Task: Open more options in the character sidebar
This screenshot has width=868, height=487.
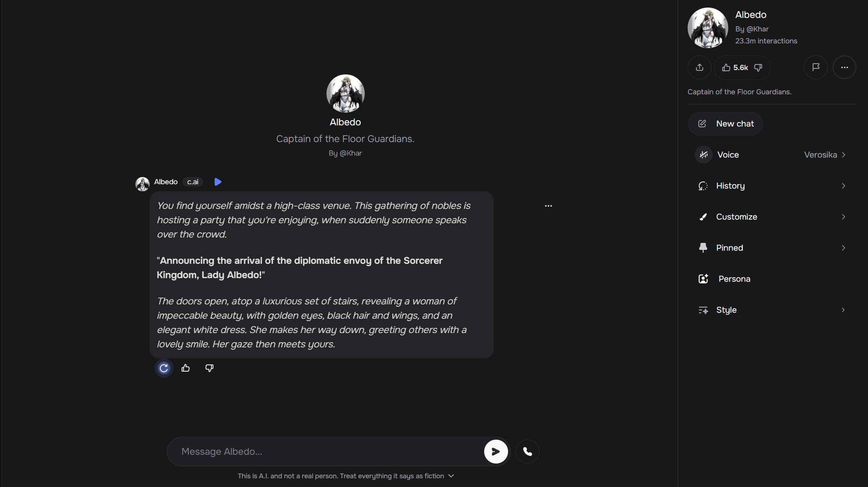Action: [x=844, y=67]
